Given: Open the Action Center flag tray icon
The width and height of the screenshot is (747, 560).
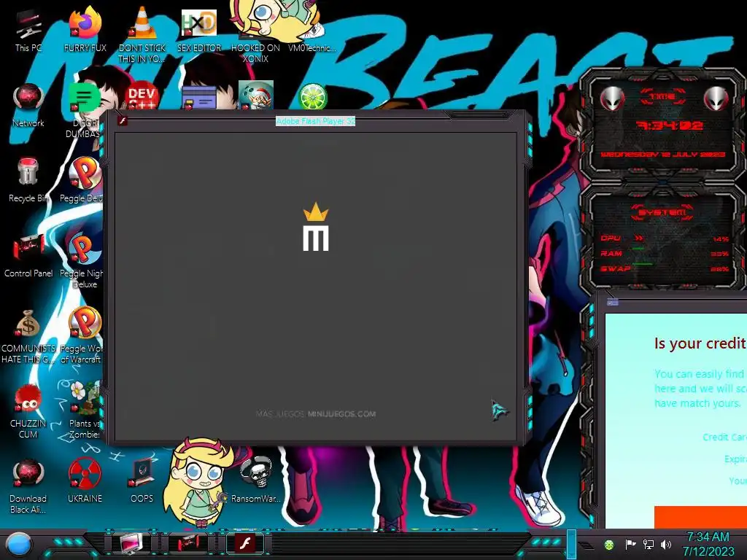Looking at the screenshot, I should coord(630,544).
